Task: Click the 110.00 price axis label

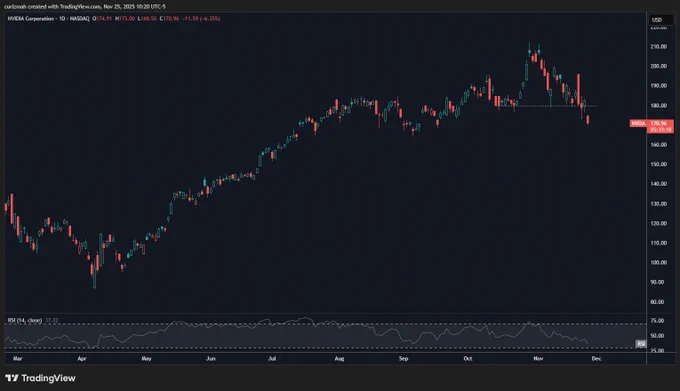Action: (658, 243)
